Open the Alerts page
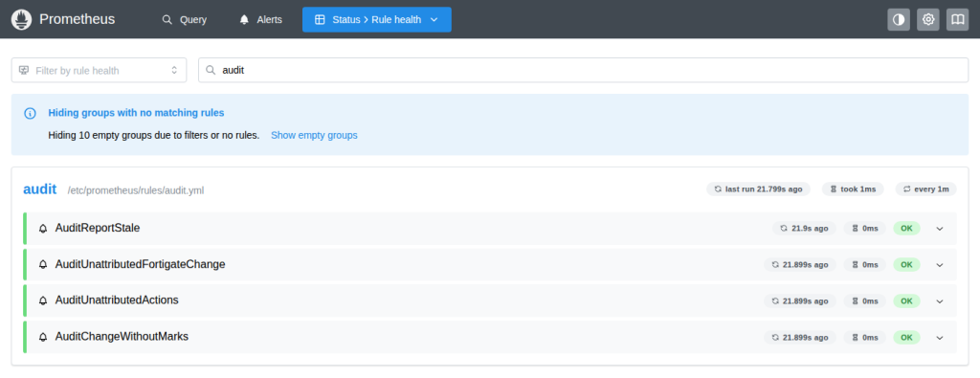This screenshot has height=378, width=980. tap(260, 19)
